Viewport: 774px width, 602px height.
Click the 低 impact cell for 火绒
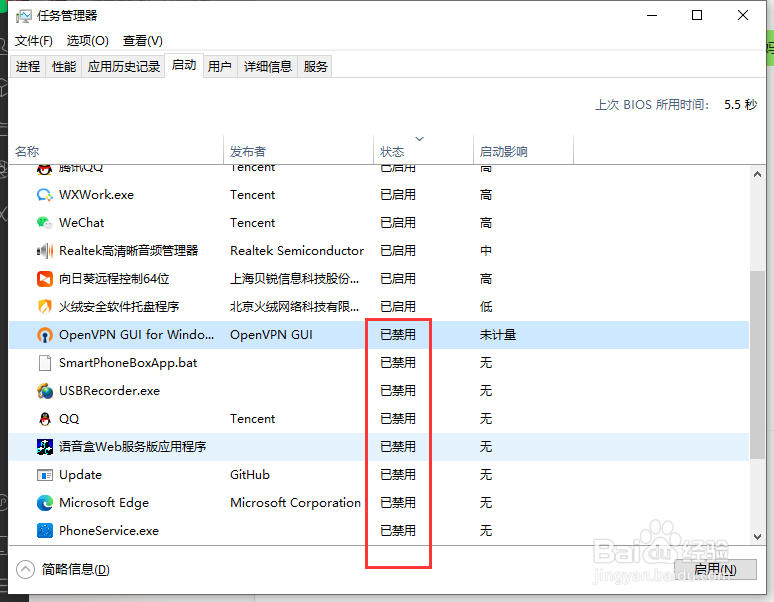pyautogui.click(x=486, y=307)
